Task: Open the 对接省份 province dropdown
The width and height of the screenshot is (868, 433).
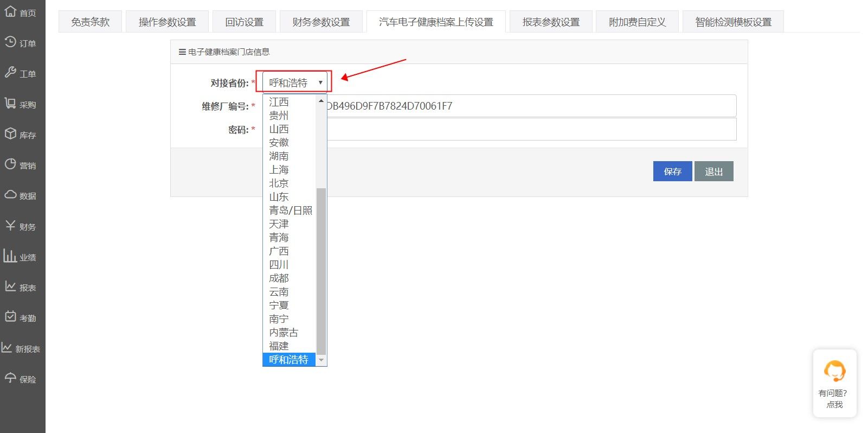Action: click(295, 82)
